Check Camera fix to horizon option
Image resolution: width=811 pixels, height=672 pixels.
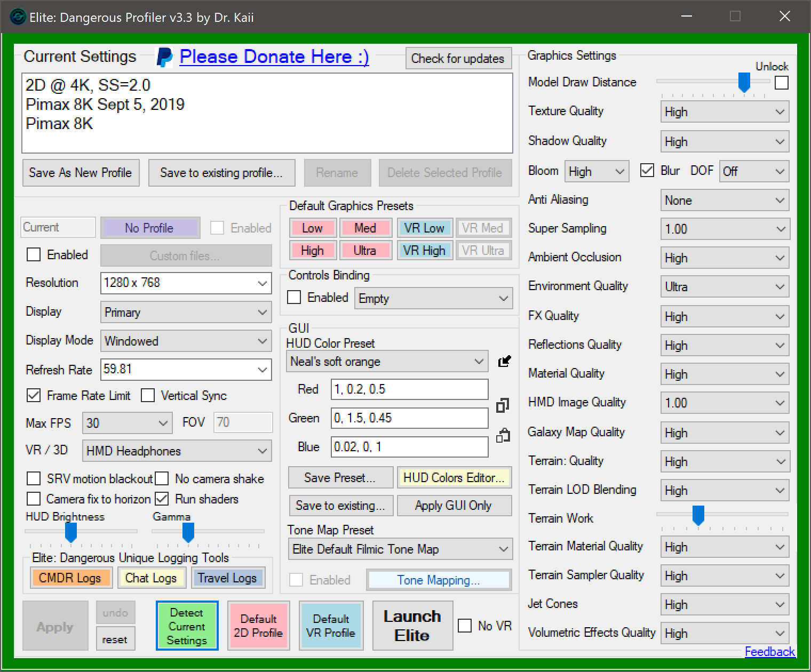tap(33, 499)
